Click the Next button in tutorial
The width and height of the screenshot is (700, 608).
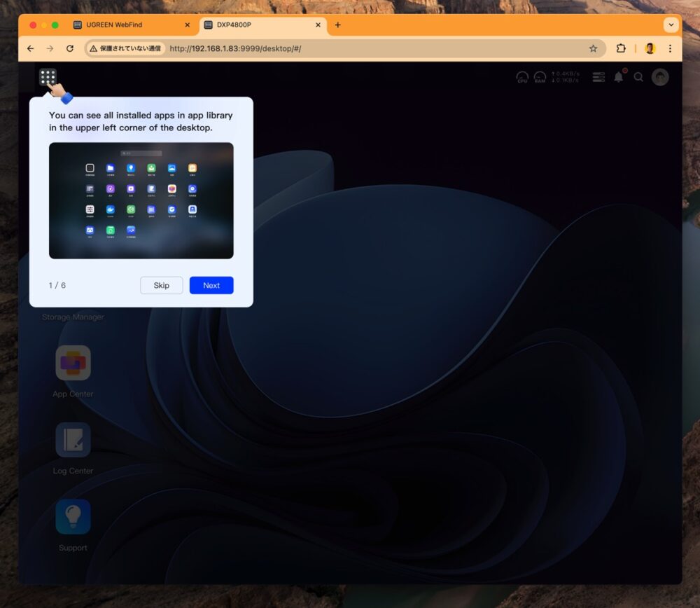pyautogui.click(x=211, y=285)
